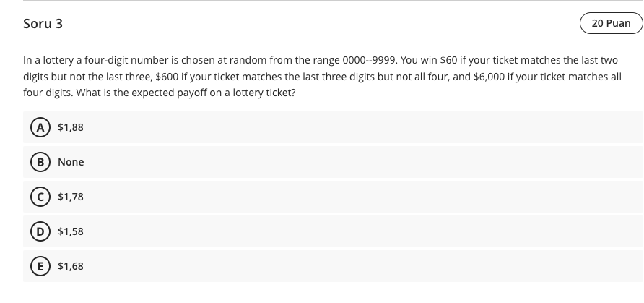Viewport: 644px width, 303px height.
Task: Pick the circled D answer option
Action: (x=40, y=231)
